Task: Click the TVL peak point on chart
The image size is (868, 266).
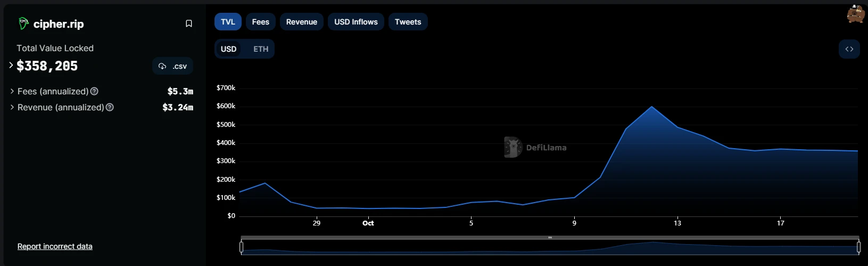Action: coord(652,107)
